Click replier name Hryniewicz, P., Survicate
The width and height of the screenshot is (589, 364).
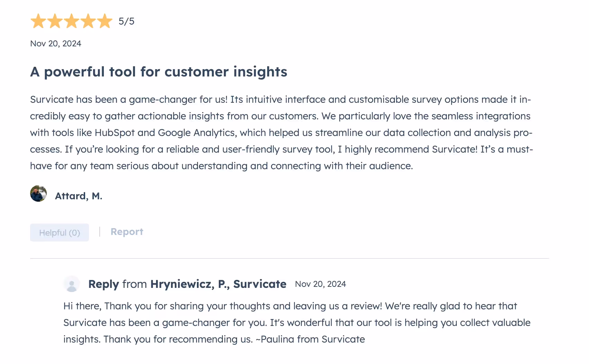pyautogui.click(x=218, y=284)
